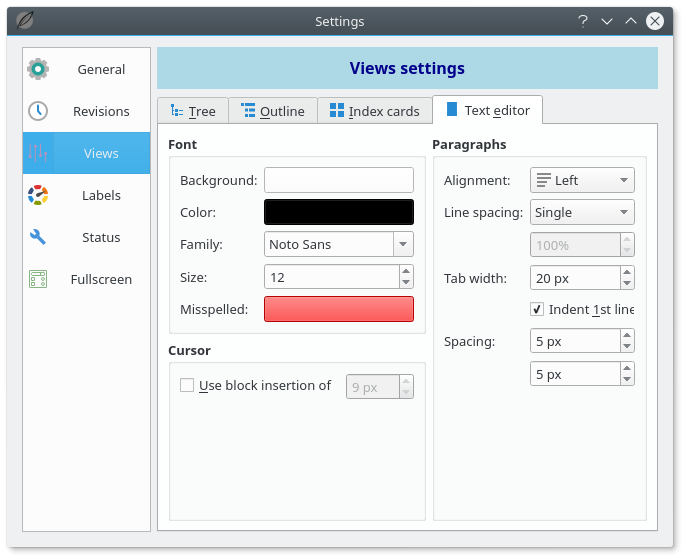
Task: Open the Index cards tab
Action: [374, 111]
